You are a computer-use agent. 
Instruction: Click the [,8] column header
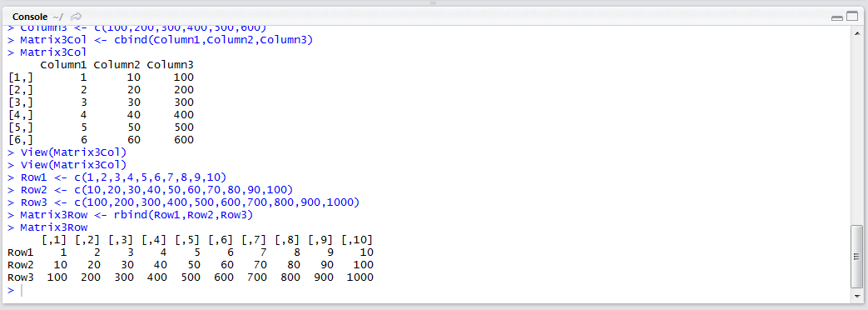tap(287, 240)
